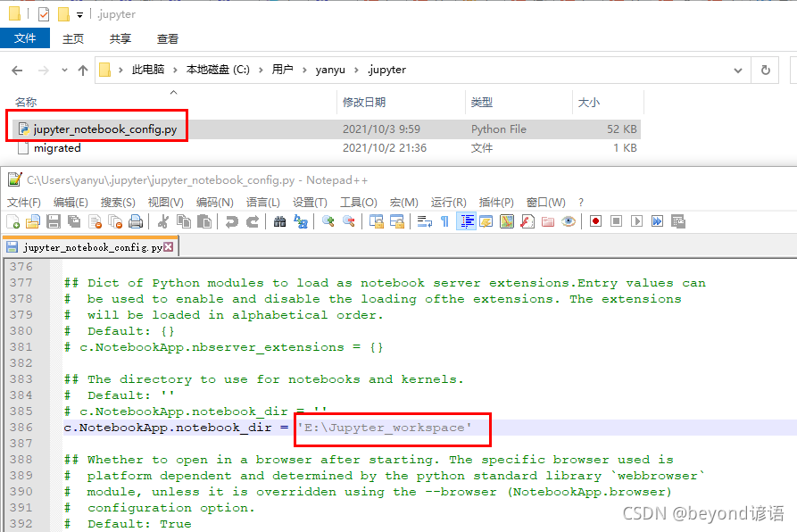Image resolution: width=797 pixels, height=532 pixels.
Task: Close the jupyter_notebook_config.py tab
Action: click(169, 247)
